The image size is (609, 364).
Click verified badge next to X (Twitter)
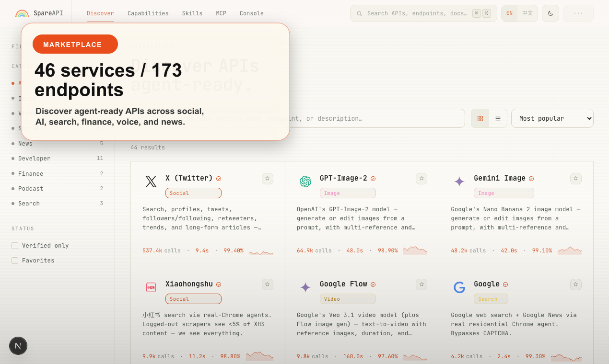point(219,179)
